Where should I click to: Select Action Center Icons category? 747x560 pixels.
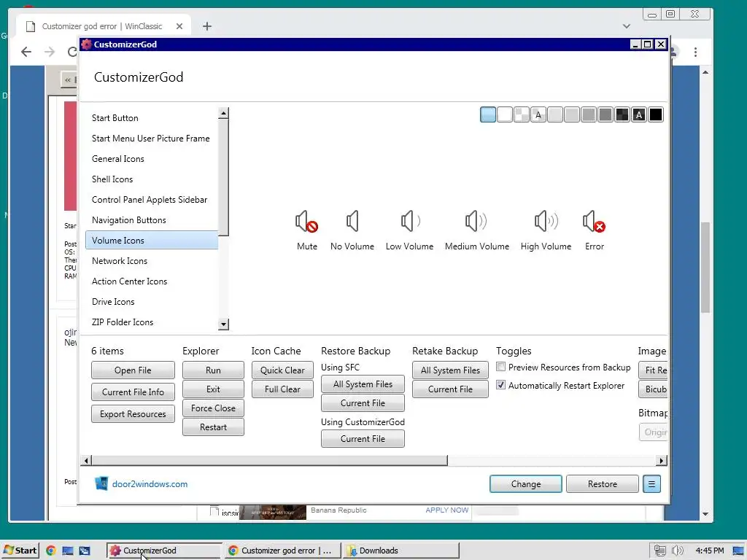pyautogui.click(x=152, y=281)
